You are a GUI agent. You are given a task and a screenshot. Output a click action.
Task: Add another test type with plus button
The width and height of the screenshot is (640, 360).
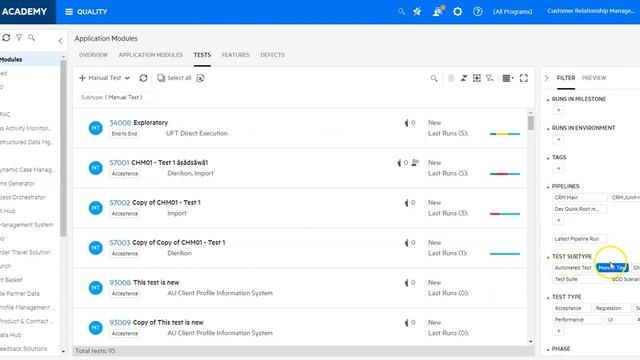click(x=558, y=331)
